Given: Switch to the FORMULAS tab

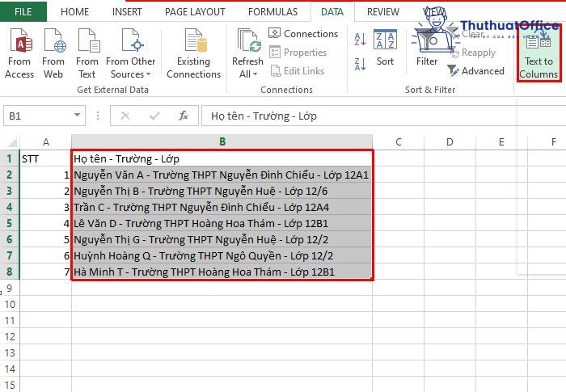Looking at the screenshot, I should point(273,12).
